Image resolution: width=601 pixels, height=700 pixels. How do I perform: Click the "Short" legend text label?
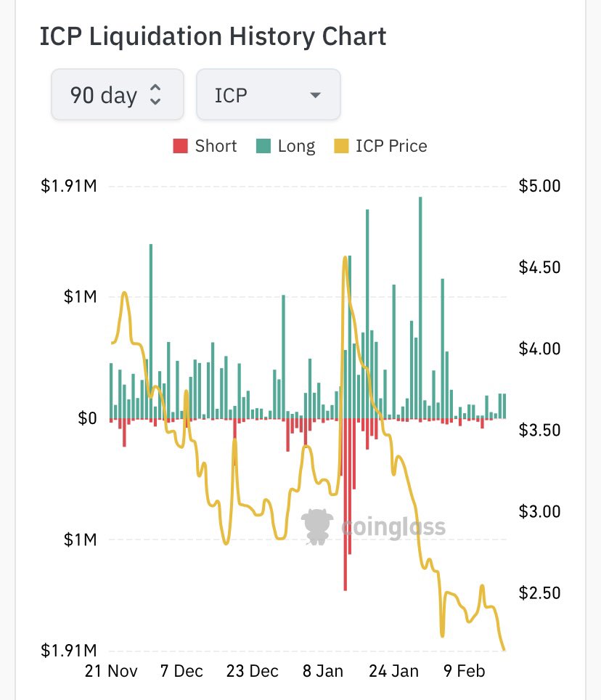pyautogui.click(x=216, y=146)
